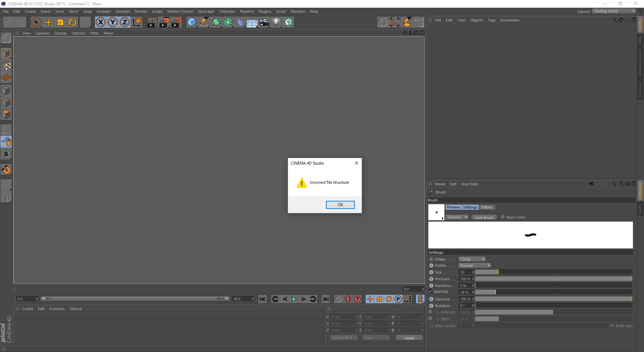
Task: Activate the Scale tool in top toolbar
Action: [60, 22]
